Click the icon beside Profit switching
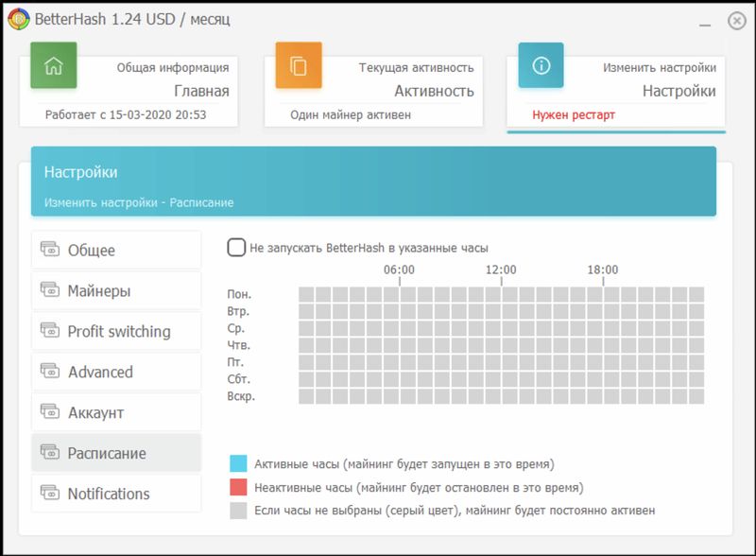The image size is (756, 556). pyautogui.click(x=50, y=331)
